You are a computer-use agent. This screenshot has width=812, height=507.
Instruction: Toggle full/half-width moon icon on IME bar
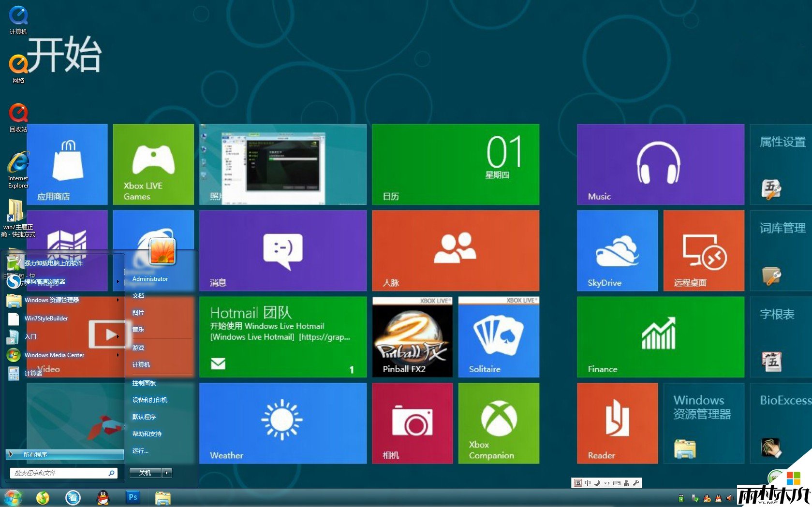coord(597,483)
